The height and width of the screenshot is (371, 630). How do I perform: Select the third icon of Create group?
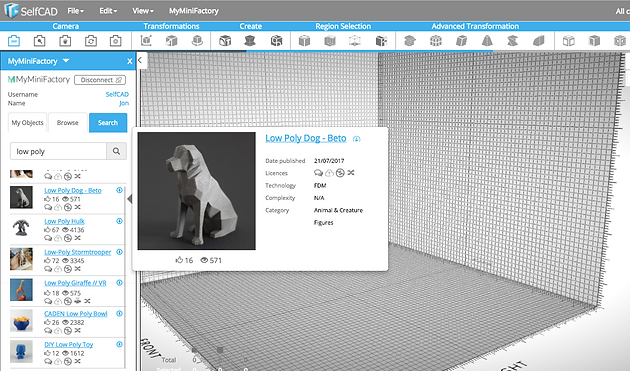(276, 41)
